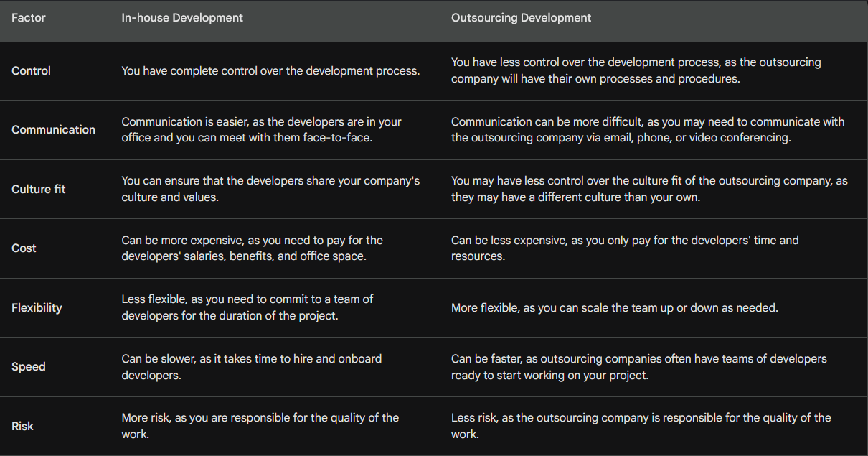The width and height of the screenshot is (868, 456).
Task: Select the Culture fit row label
Action: [39, 190]
